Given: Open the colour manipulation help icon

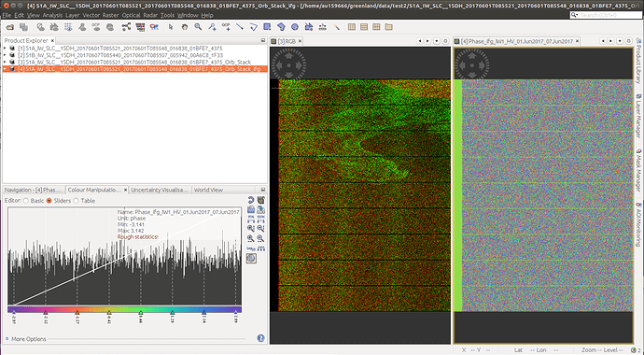Looking at the screenshot, I should point(260,338).
